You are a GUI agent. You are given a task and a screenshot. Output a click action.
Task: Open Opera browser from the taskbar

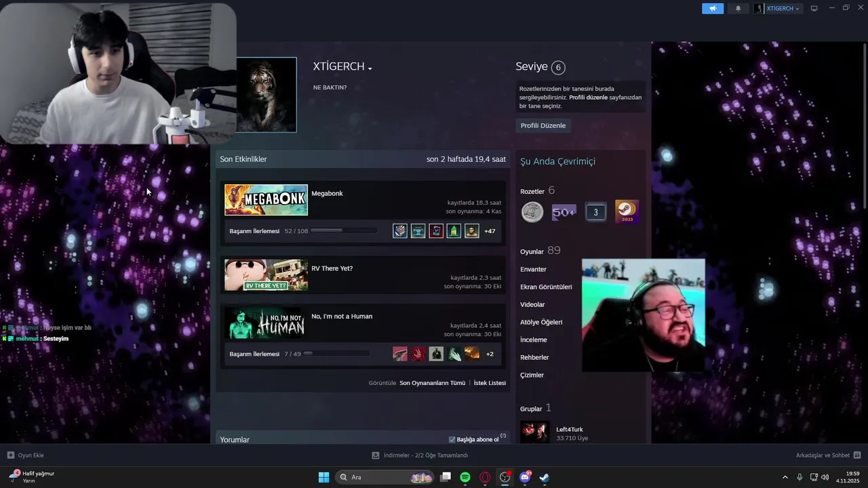(485, 477)
